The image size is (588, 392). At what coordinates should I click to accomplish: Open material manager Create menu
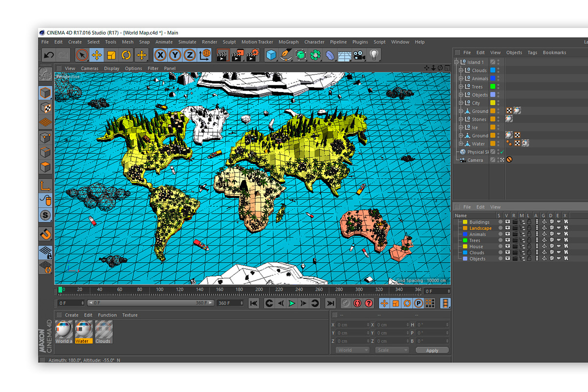click(72, 315)
